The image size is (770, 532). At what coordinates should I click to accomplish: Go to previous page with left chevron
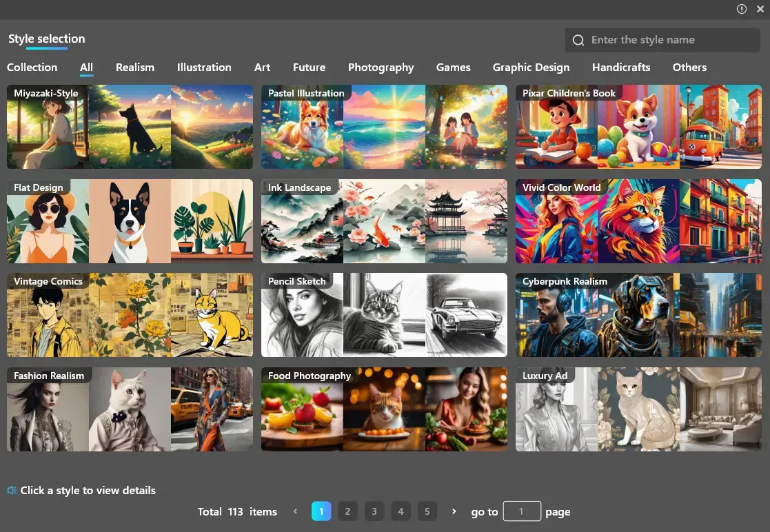tap(295, 511)
